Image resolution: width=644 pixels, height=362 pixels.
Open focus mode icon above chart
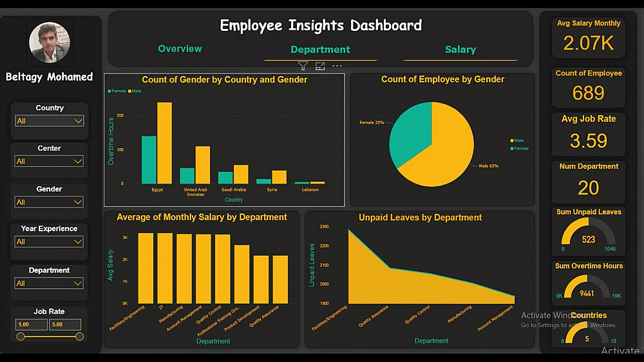point(320,66)
